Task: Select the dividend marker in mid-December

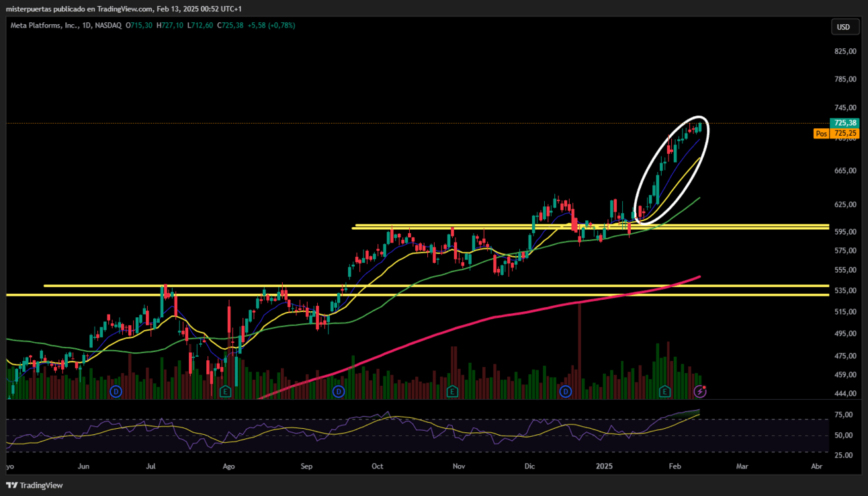Action: click(x=566, y=390)
